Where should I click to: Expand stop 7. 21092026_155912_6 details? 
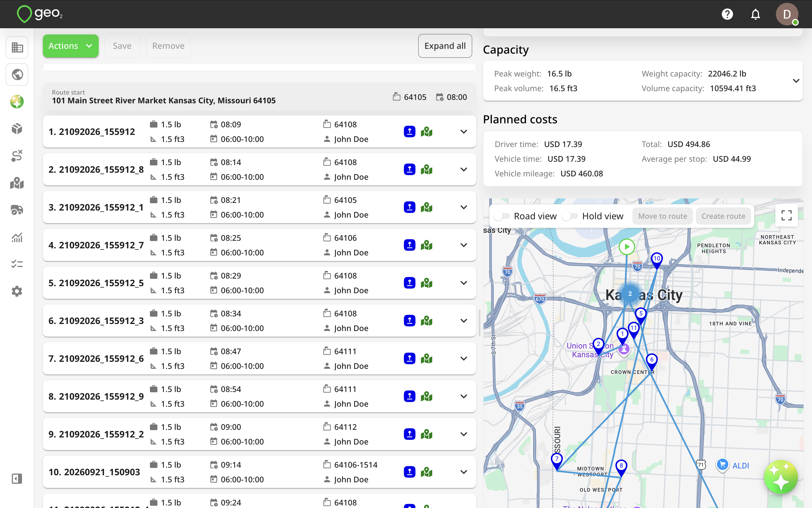pyautogui.click(x=464, y=358)
